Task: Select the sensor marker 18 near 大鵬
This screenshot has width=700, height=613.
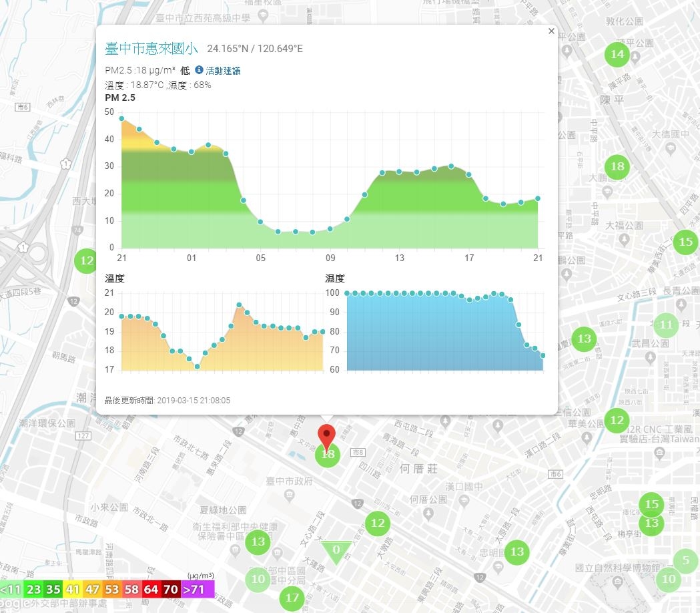Action: click(617, 167)
